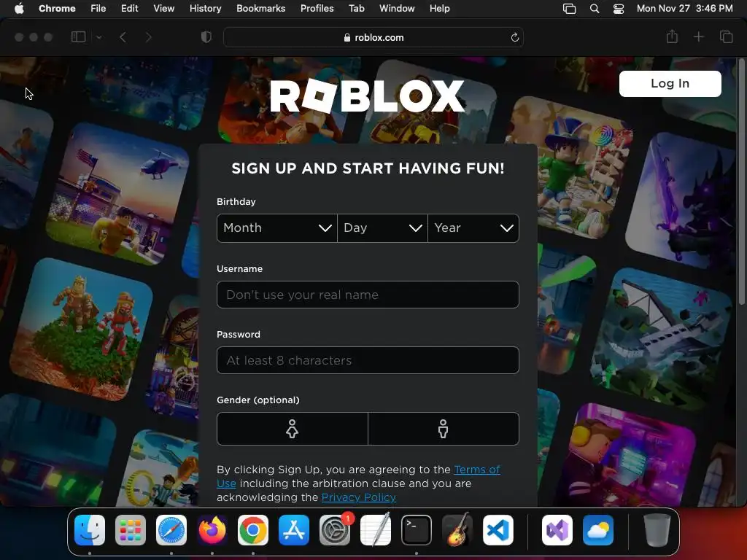Open the Privacy Policy link
The width and height of the screenshot is (747, 560).
click(359, 497)
